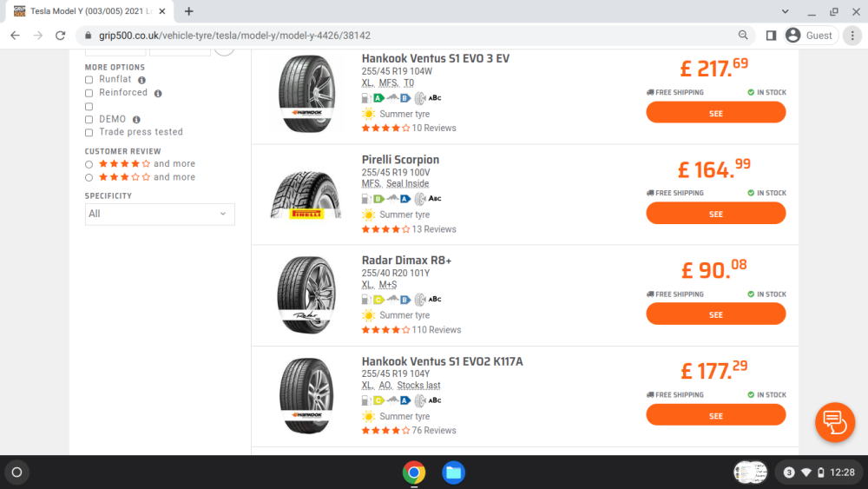
Task: Click the info icon next to Runflat
Action: [x=141, y=80]
